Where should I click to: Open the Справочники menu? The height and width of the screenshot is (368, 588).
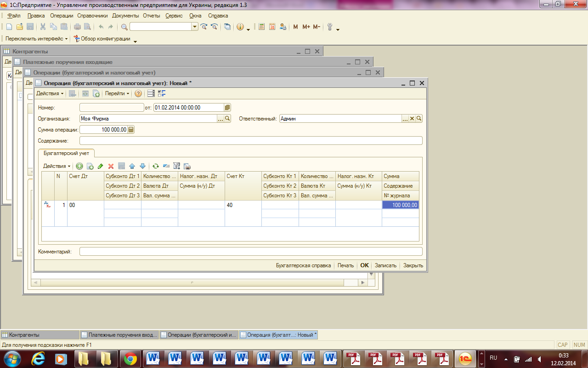tap(92, 16)
